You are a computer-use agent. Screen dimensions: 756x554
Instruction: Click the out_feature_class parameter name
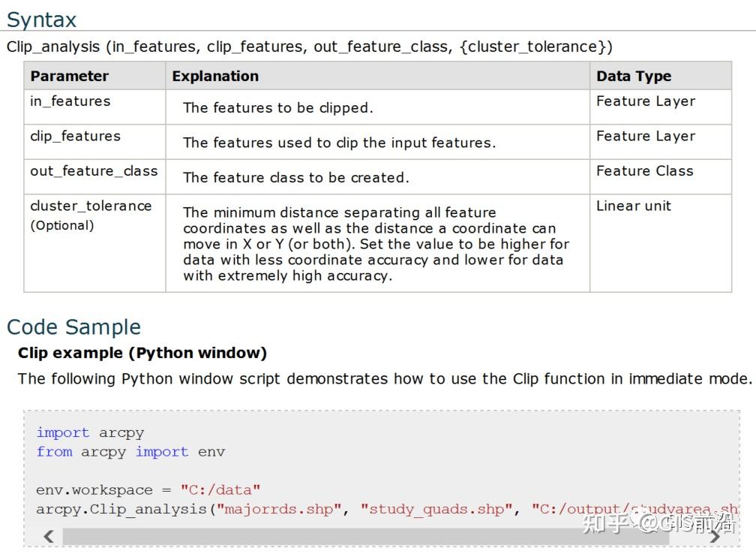pyautogui.click(x=94, y=170)
